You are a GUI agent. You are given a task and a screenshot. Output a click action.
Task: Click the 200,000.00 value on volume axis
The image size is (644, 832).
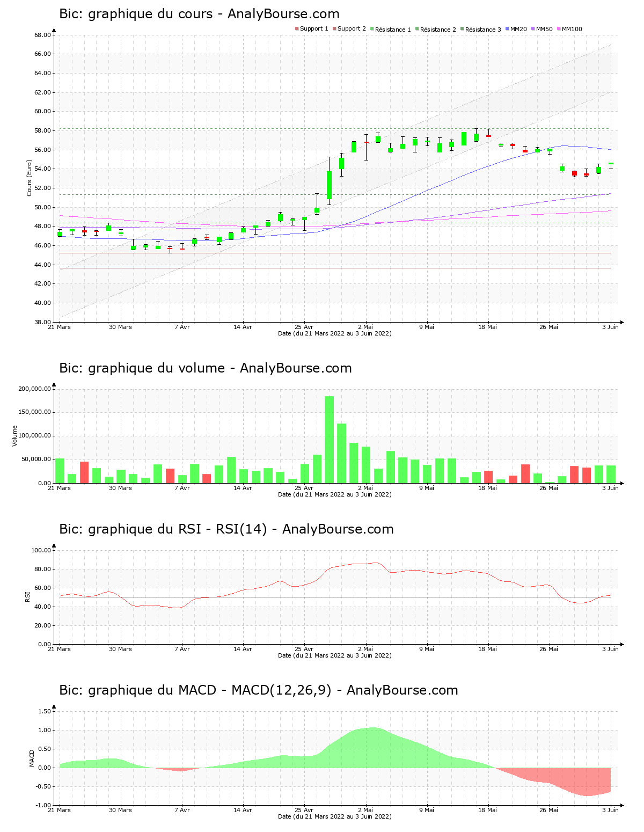click(34, 389)
